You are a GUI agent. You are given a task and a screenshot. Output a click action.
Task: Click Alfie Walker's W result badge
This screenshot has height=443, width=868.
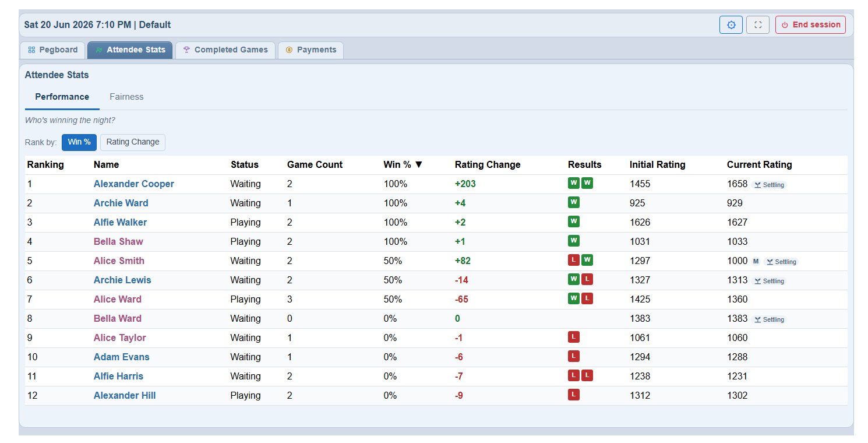[574, 221]
